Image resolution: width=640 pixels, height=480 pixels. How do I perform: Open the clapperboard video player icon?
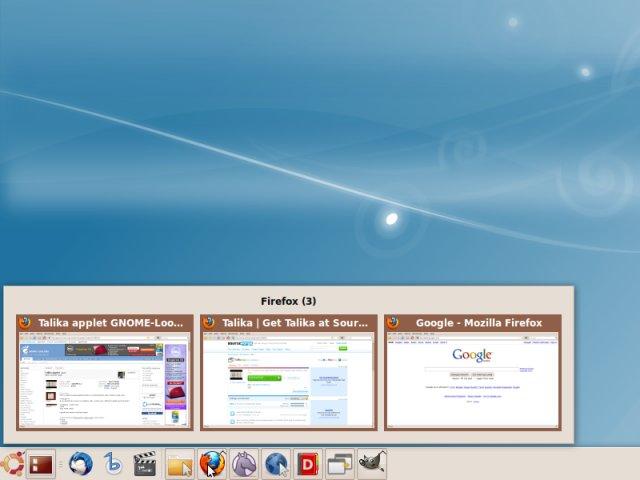[146, 465]
